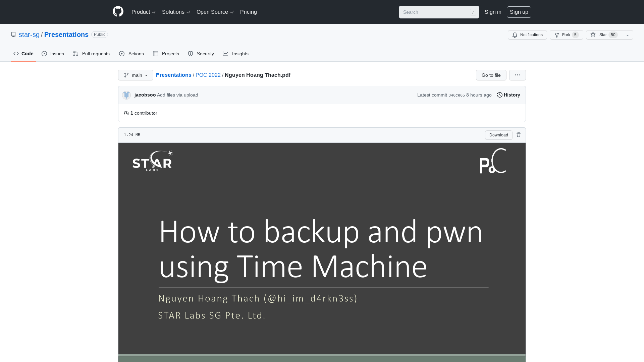The height and width of the screenshot is (362, 644).
Task: Star the repository
Action: coord(602,35)
